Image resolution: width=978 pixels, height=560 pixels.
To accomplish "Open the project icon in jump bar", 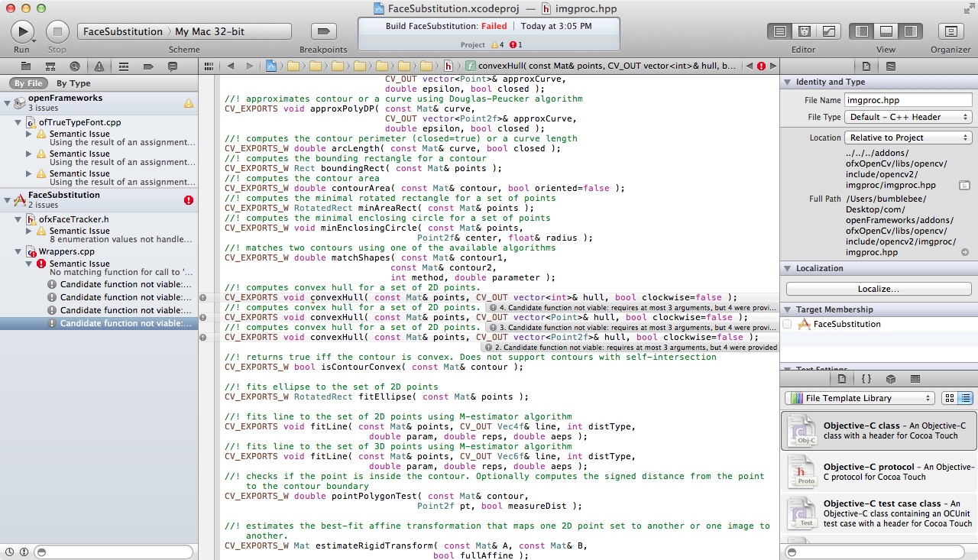I will click(x=270, y=66).
